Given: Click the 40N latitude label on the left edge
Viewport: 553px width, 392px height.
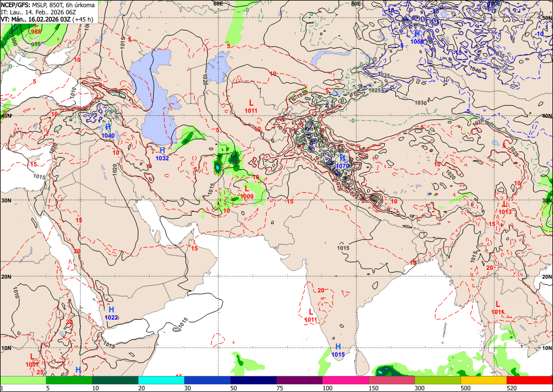Looking at the screenshot, I should pyautogui.click(x=6, y=116).
